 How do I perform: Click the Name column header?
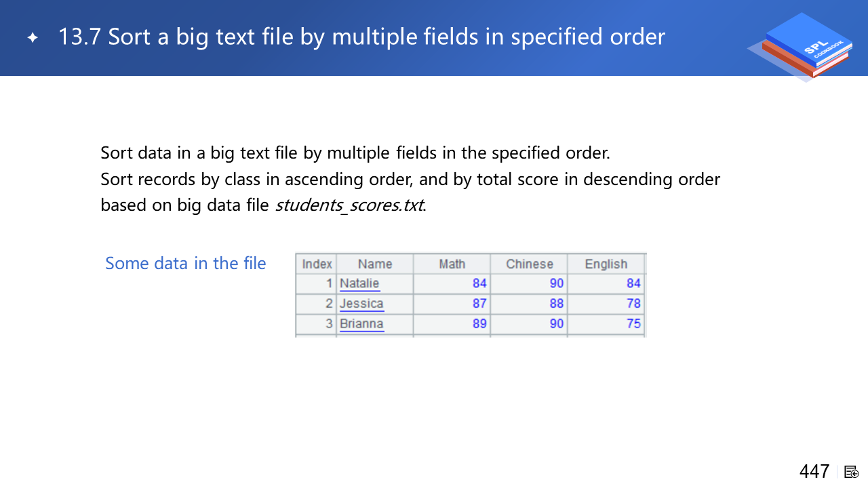375,264
